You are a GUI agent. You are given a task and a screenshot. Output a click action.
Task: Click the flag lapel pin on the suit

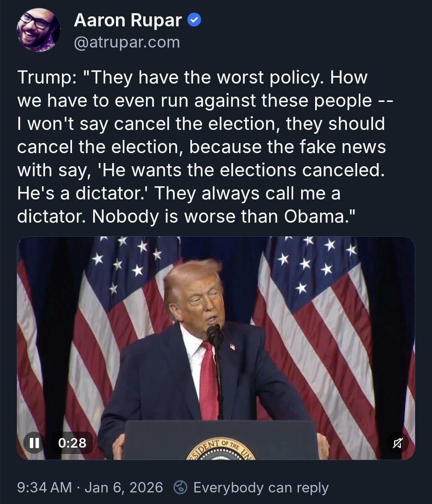[232, 347]
